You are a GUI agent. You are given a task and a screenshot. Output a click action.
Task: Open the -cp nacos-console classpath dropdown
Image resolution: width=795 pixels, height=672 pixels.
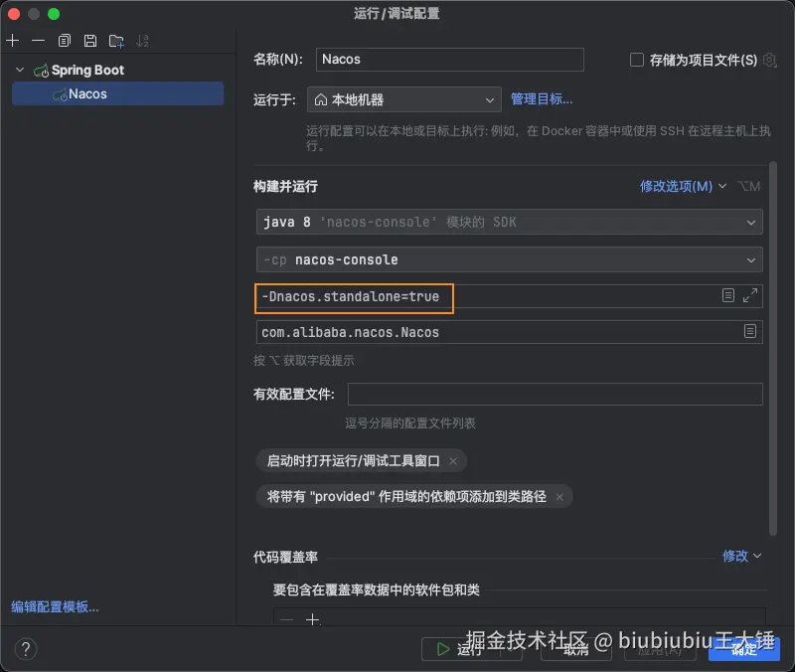509,259
